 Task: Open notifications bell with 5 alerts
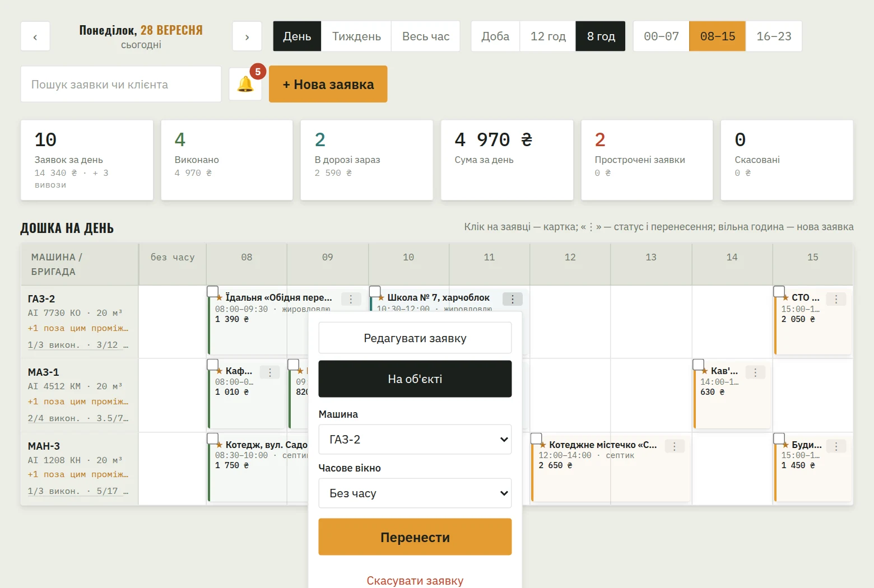(245, 84)
